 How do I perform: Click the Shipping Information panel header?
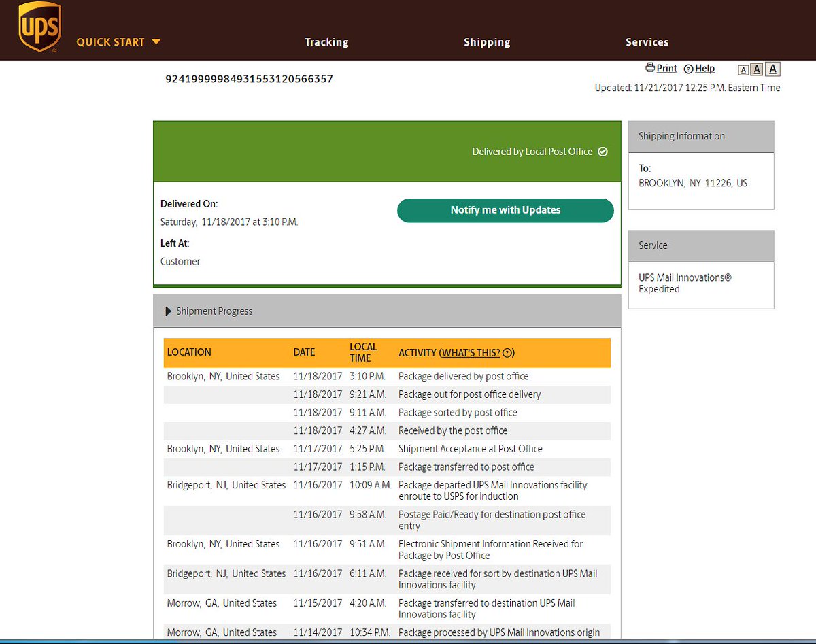pos(701,137)
